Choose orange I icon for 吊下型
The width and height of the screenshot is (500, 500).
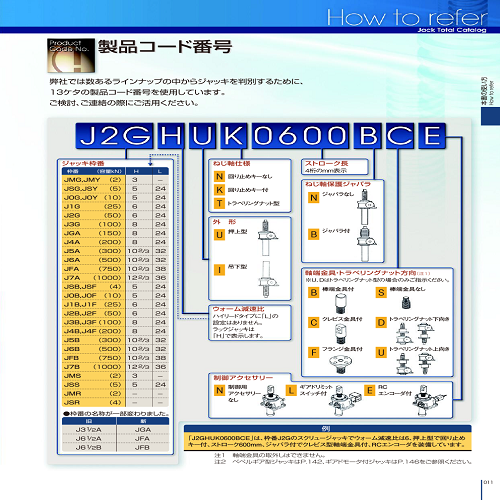click(219, 270)
